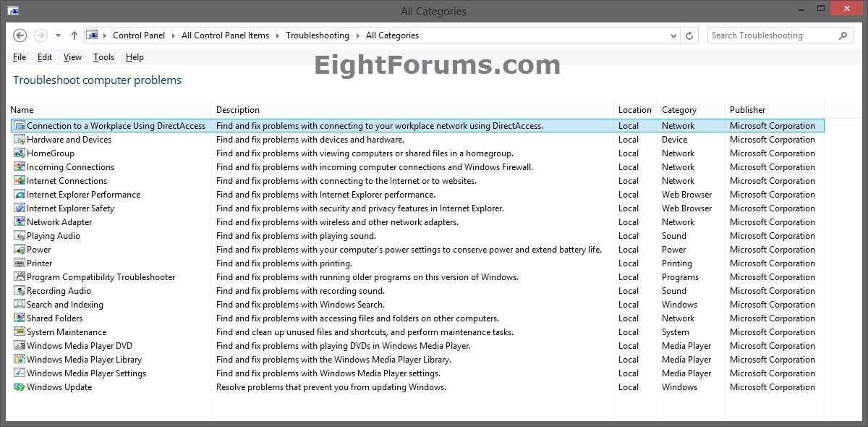Click the Internet Explorer Performance icon

(20, 195)
